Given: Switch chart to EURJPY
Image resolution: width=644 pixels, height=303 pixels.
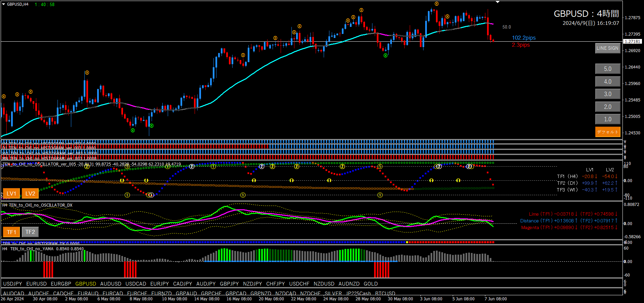Looking at the screenshot, I should click(160, 284).
